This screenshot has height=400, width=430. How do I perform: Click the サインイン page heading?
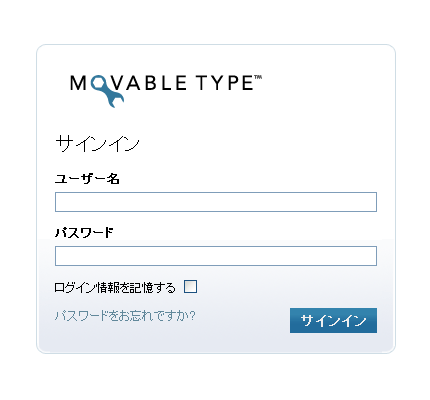tap(97, 144)
